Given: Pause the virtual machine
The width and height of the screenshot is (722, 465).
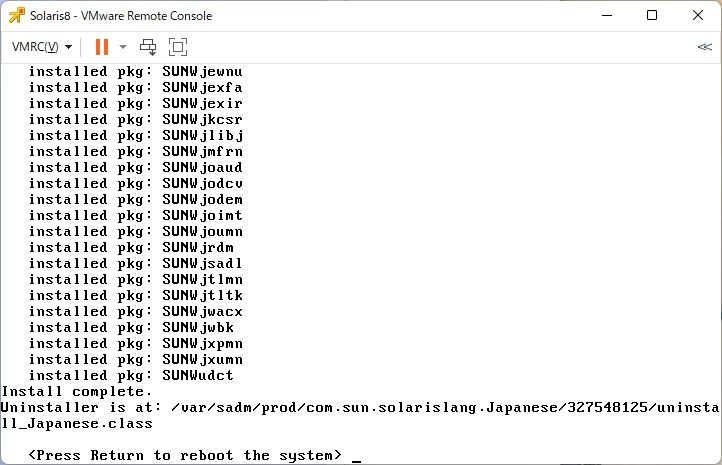Looking at the screenshot, I should tap(102, 47).
